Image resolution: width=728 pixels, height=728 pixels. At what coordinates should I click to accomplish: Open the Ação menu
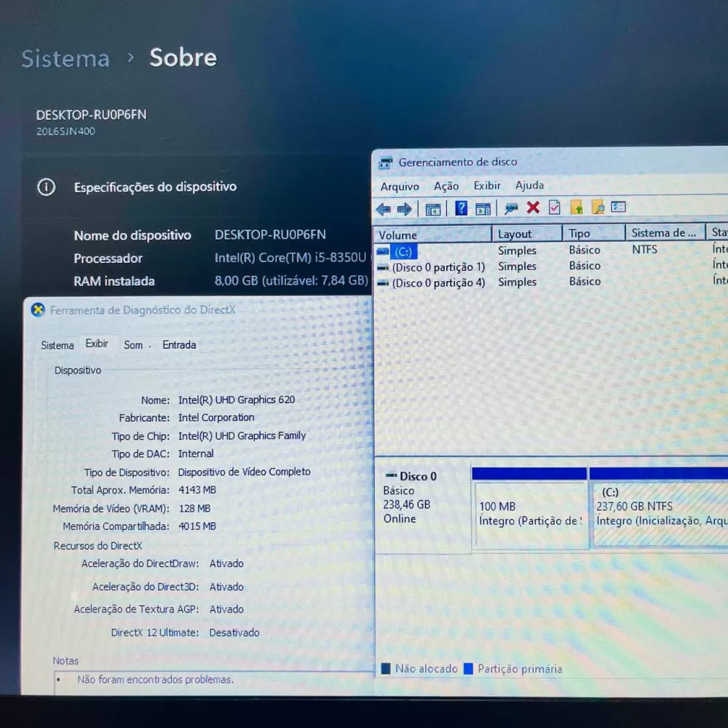pyautogui.click(x=446, y=186)
